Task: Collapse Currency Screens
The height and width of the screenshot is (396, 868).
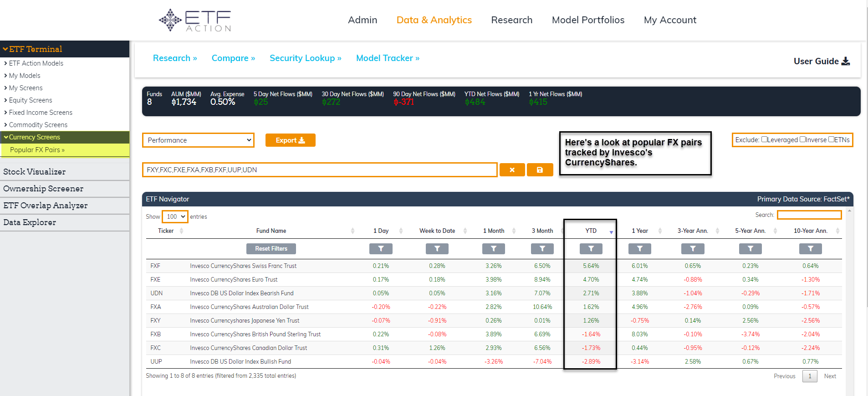Action: click(x=65, y=137)
